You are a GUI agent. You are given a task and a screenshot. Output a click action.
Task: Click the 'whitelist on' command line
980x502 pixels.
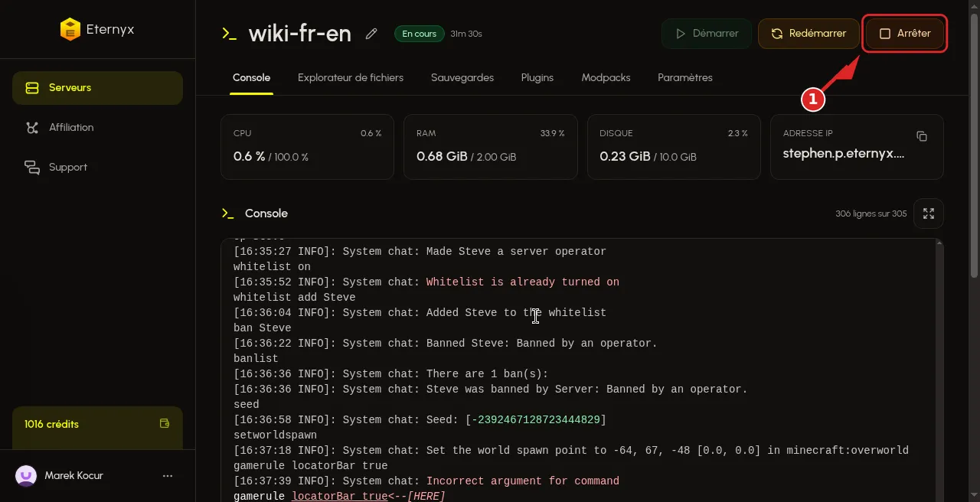pyautogui.click(x=272, y=267)
